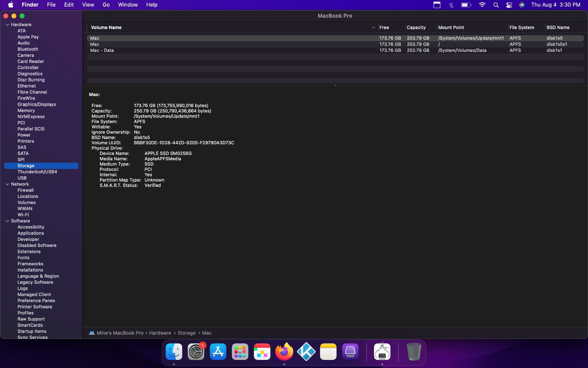Open the Go menu
Screen dimensions: 588x368
click(x=106, y=5)
